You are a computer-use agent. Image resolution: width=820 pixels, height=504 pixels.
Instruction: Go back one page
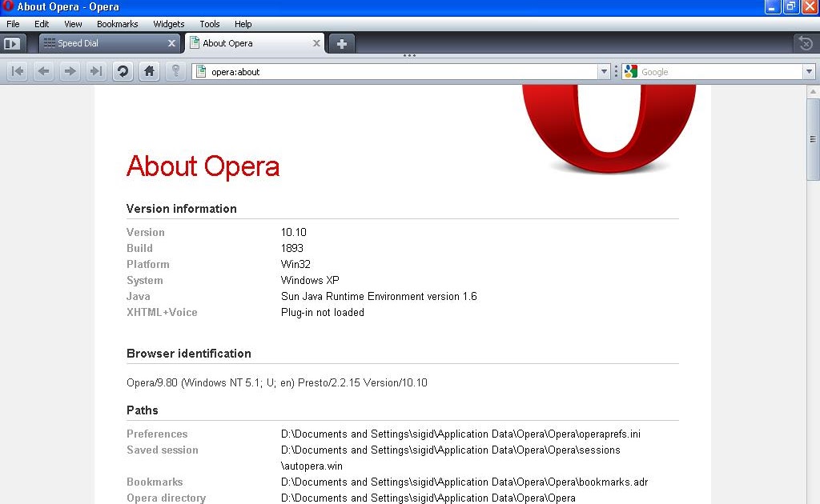click(44, 71)
